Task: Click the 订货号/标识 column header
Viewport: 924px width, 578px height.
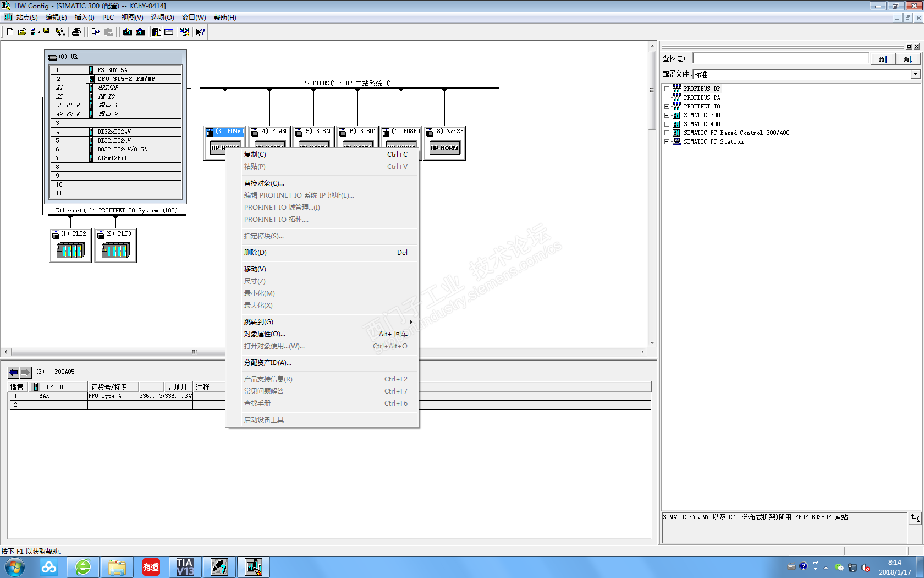Action: (x=113, y=387)
